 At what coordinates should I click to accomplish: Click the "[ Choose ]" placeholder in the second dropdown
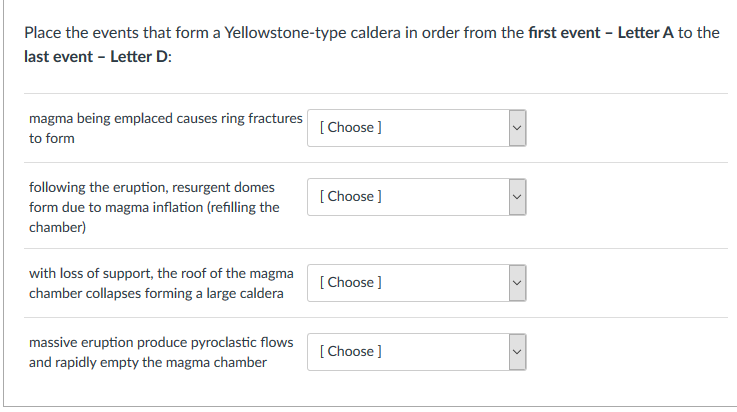[x=349, y=196]
